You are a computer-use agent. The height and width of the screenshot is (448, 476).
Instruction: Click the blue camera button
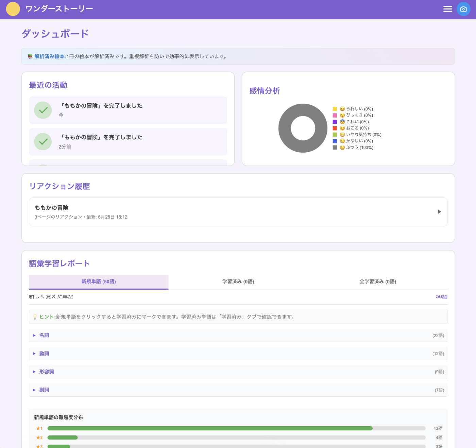pyautogui.click(x=463, y=9)
